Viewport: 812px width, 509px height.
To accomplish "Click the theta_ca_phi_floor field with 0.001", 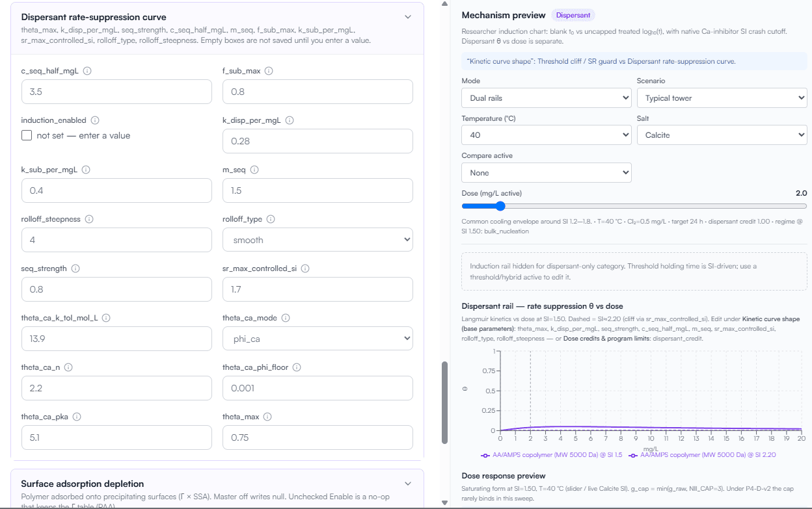I will click(318, 388).
